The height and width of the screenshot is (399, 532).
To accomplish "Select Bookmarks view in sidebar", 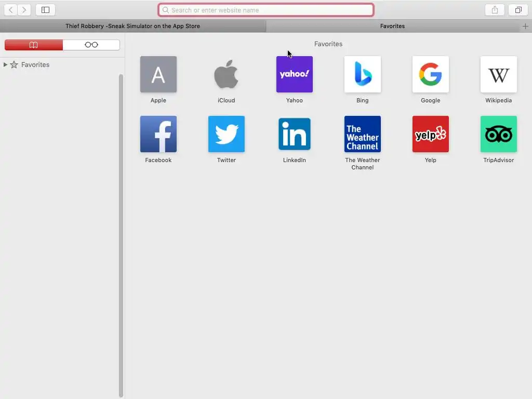I will point(34,45).
